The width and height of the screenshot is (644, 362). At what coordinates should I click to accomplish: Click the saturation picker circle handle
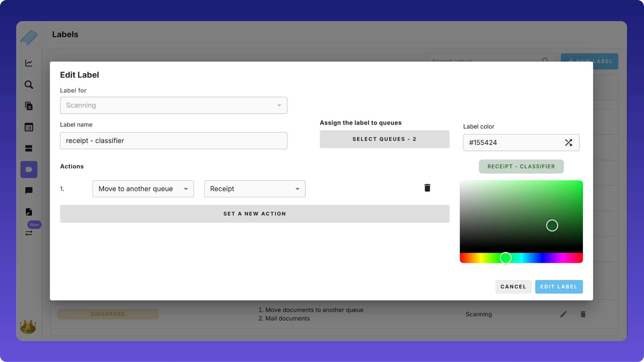click(x=552, y=226)
